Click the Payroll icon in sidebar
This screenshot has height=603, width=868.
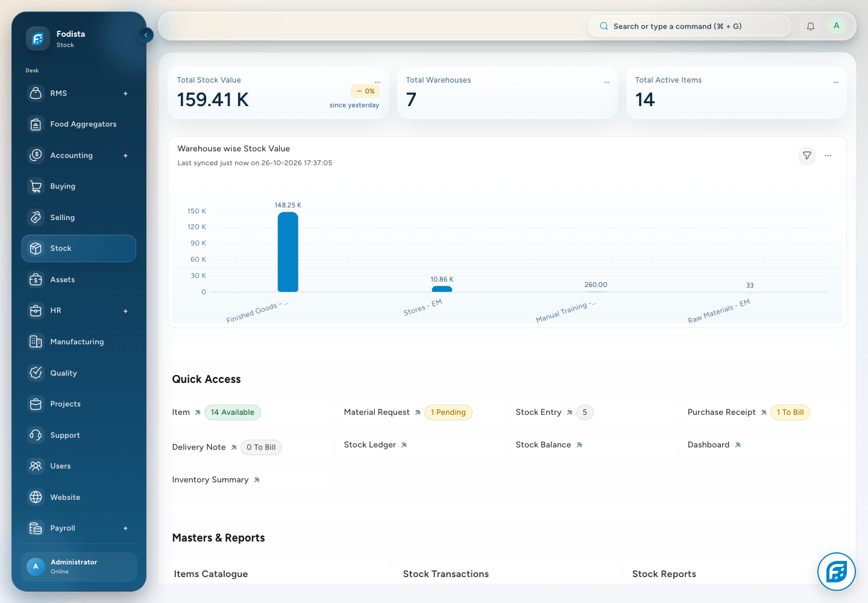pyautogui.click(x=36, y=528)
